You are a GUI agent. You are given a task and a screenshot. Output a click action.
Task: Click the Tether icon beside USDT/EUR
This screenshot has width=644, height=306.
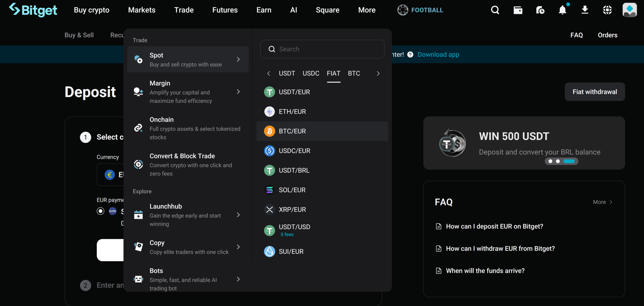pyautogui.click(x=269, y=92)
